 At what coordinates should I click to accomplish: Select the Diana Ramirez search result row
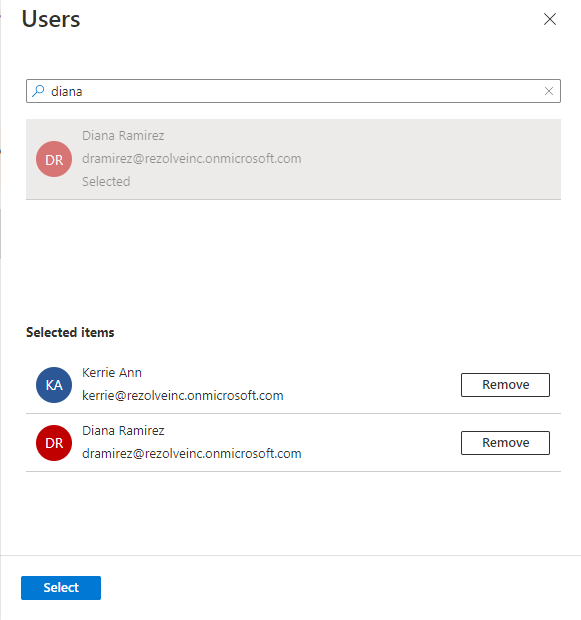(293, 159)
